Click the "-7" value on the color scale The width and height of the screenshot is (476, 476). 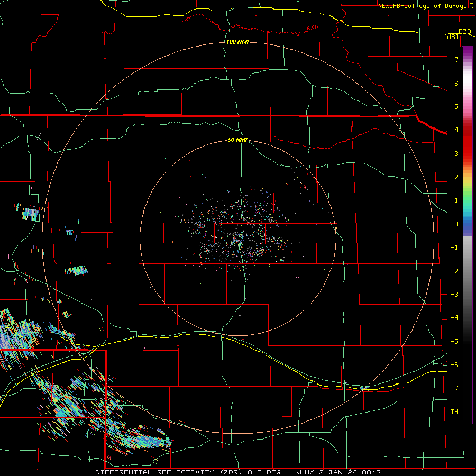454,388
